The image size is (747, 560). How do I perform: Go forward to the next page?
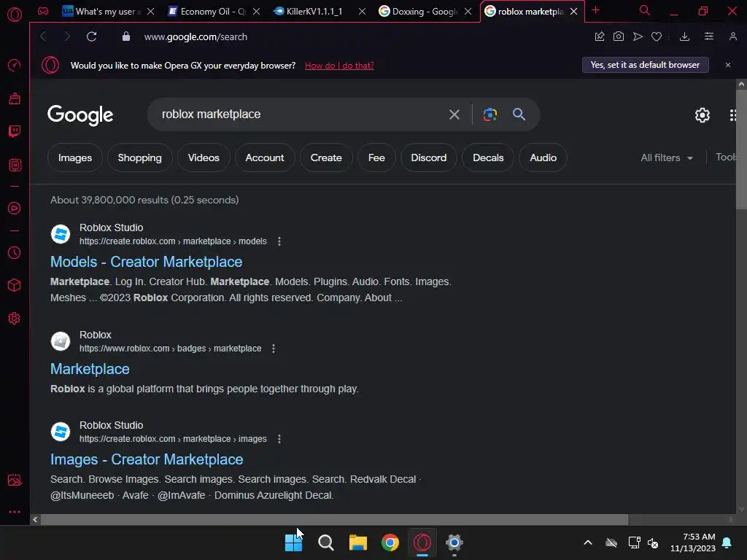[x=67, y=36]
